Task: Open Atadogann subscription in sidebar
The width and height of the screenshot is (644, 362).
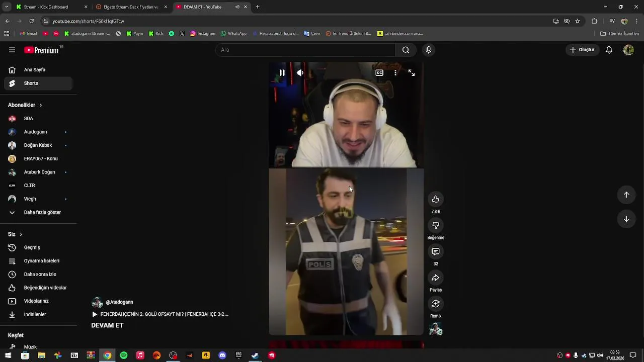Action: [38, 132]
